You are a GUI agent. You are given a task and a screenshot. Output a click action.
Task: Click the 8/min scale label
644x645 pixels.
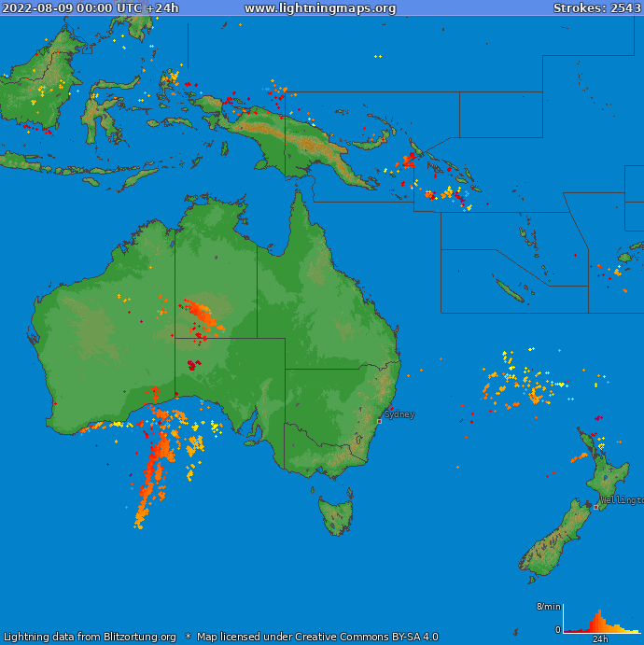(548, 607)
